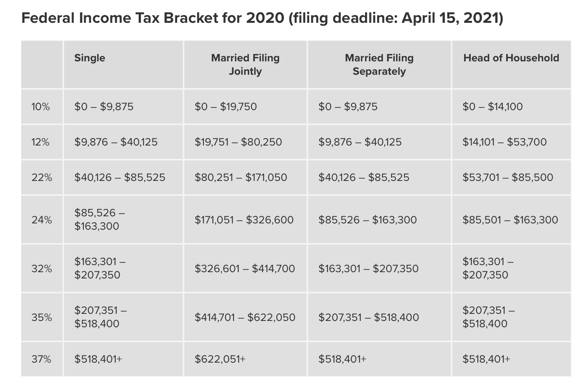Select the 12% bracket row label
This screenshot has width=588, height=387.
pyautogui.click(x=40, y=142)
